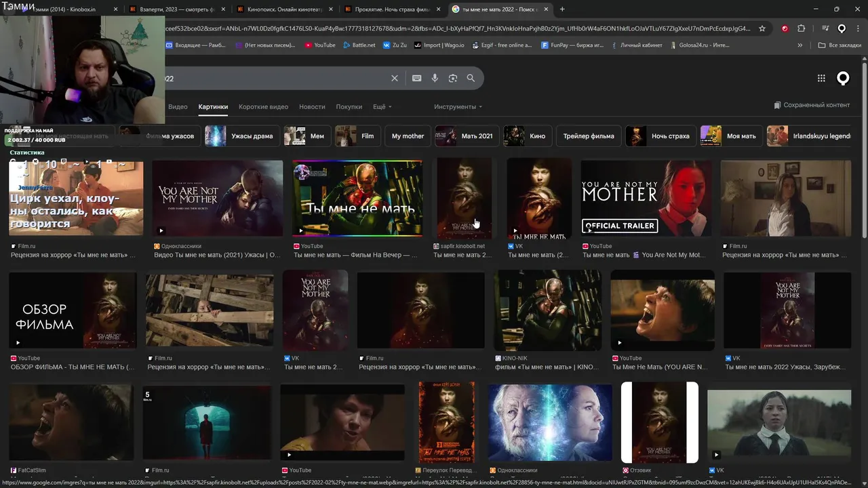
Task: Open the KINO-NIK film image result
Action: (x=548, y=310)
